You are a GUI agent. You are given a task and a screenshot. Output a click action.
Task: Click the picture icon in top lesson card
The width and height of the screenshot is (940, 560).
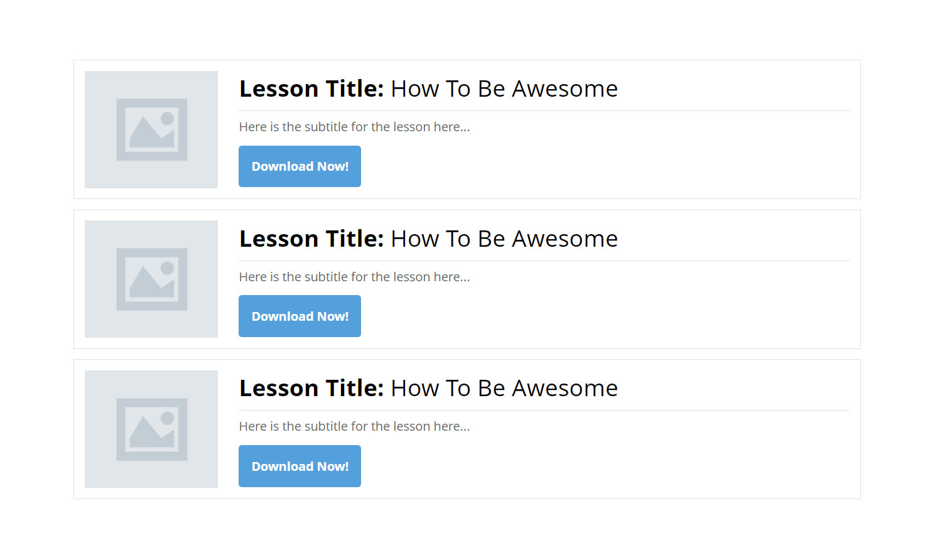pos(151,129)
